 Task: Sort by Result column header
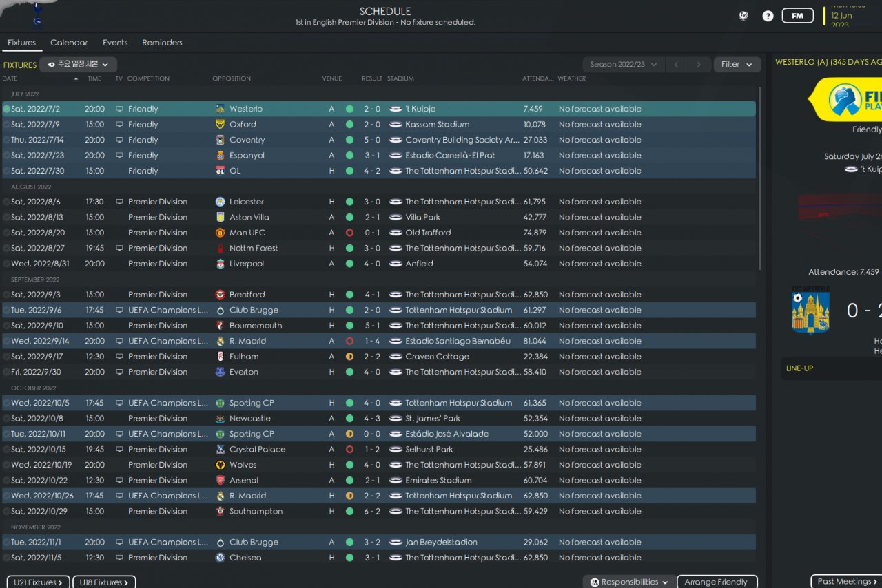[x=372, y=78]
